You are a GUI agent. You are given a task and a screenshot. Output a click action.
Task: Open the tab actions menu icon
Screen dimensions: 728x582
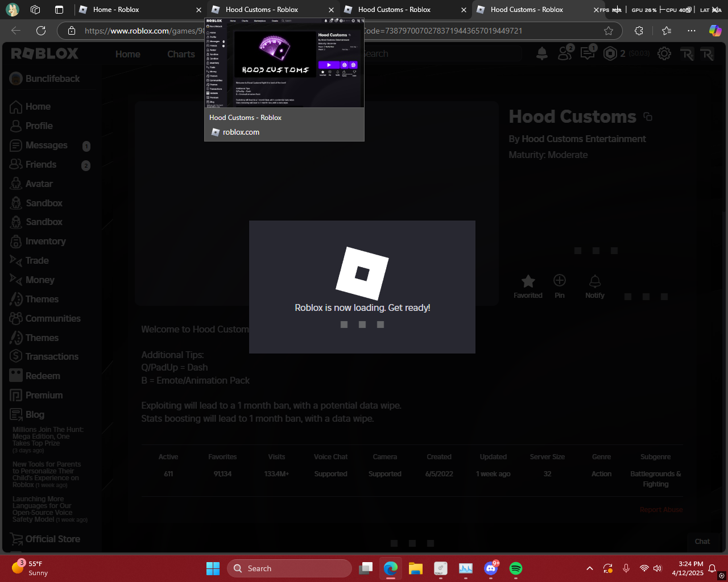click(59, 9)
